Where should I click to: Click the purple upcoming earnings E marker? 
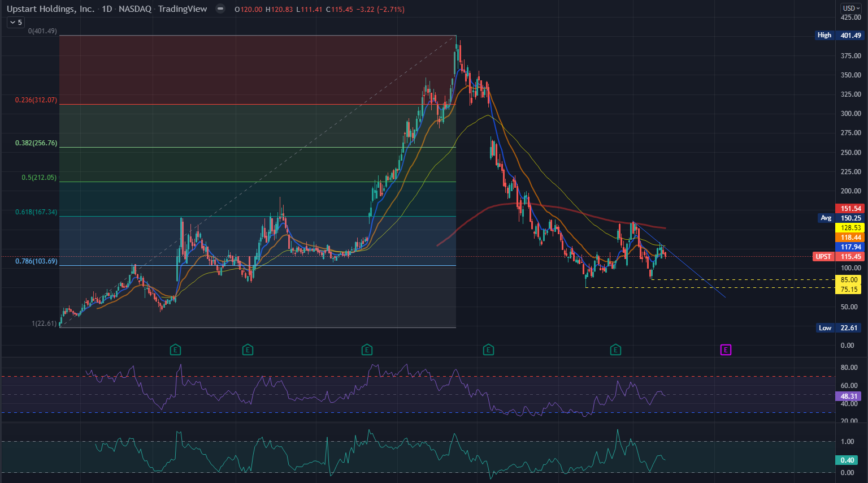coord(726,350)
